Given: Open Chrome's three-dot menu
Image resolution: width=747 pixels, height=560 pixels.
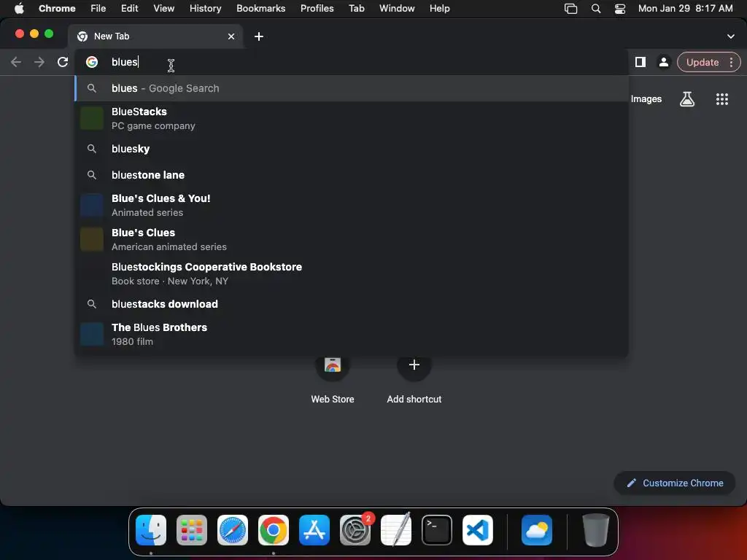Looking at the screenshot, I should coord(731,62).
